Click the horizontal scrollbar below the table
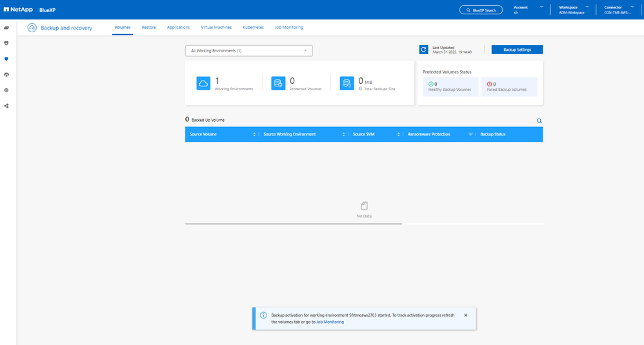644x345 pixels. tap(294, 224)
